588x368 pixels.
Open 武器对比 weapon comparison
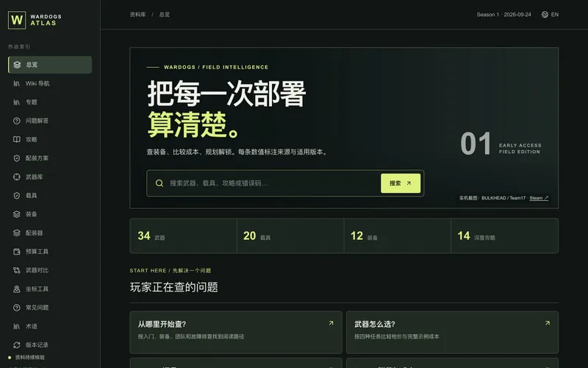50,270
